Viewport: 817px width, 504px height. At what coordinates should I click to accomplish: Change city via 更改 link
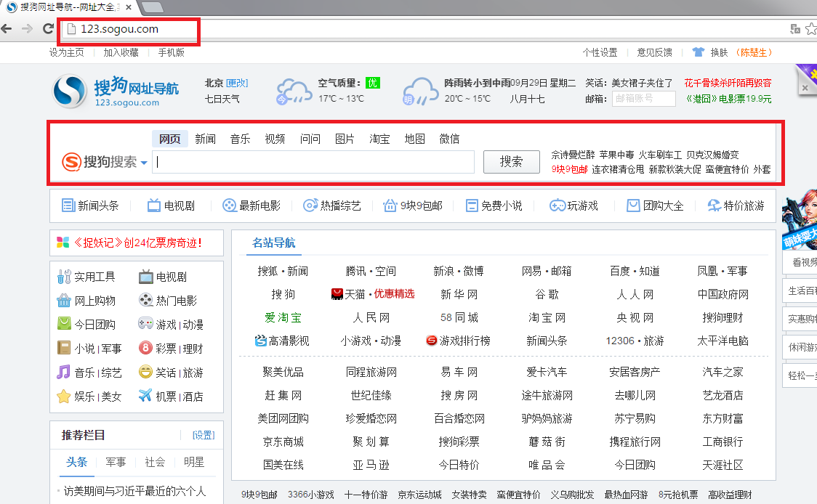pos(237,83)
